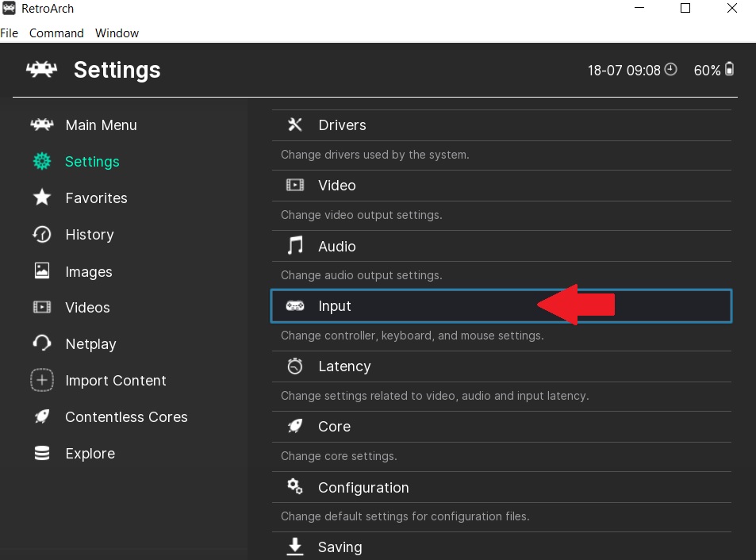Open the Configuration settings entry
The height and width of the screenshot is (560, 756).
pyautogui.click(x=363, y=488)
